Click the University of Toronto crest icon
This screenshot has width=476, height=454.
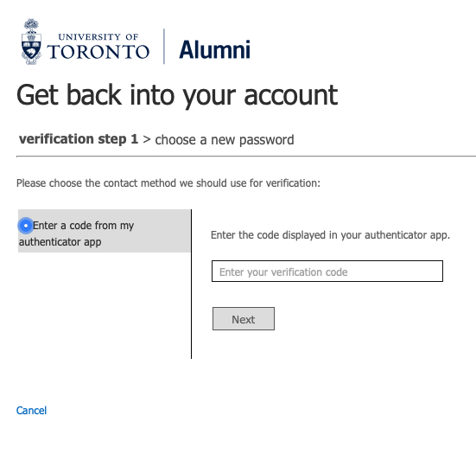[x=31, y=42]
